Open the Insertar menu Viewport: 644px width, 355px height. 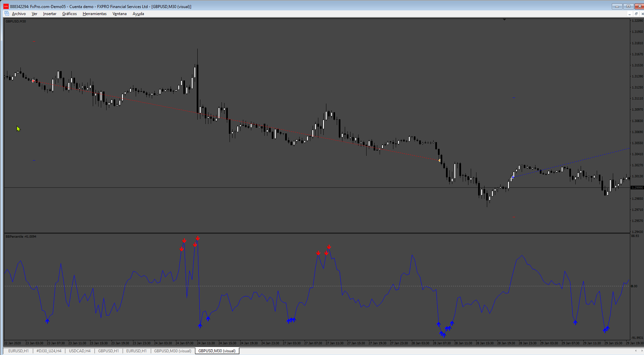(50, 14)
